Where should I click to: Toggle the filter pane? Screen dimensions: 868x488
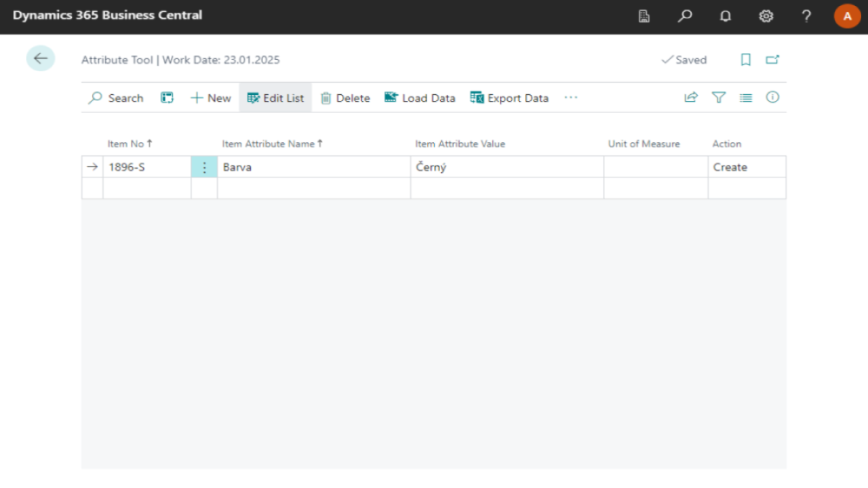[719, 98]
